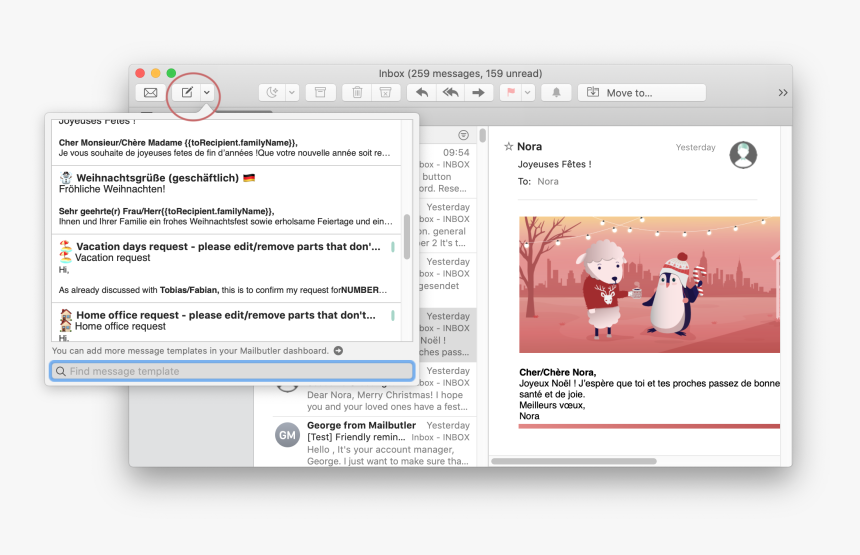Delete the selected message with trash icon
Image resolution: width=860 pixels, height=555 pixels.
[357, 93]
